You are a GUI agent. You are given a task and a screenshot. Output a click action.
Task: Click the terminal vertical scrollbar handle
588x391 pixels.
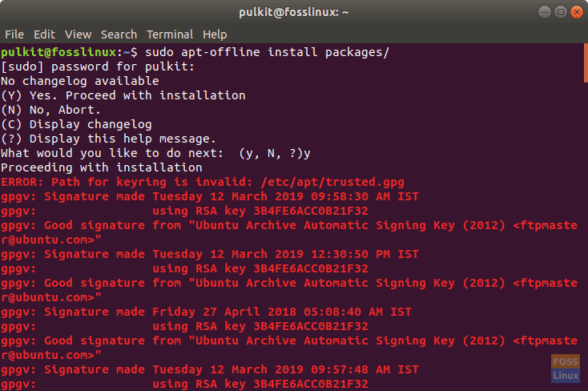tap(586, 63)
